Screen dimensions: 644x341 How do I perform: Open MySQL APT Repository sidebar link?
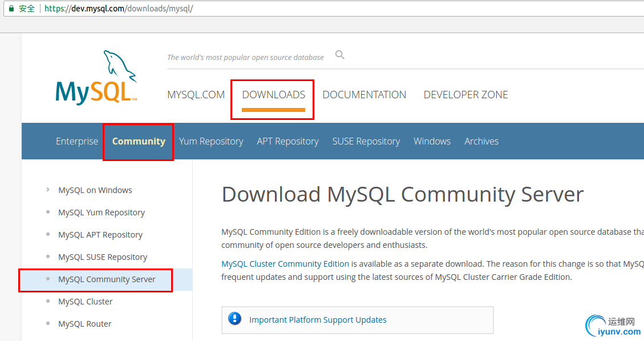click(100, 234)
